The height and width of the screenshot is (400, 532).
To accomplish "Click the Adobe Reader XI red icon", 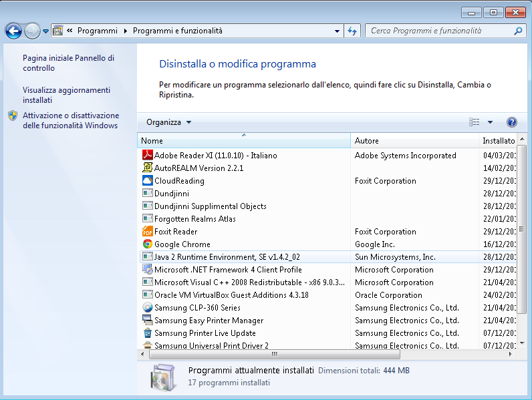I will pos(148,155).
